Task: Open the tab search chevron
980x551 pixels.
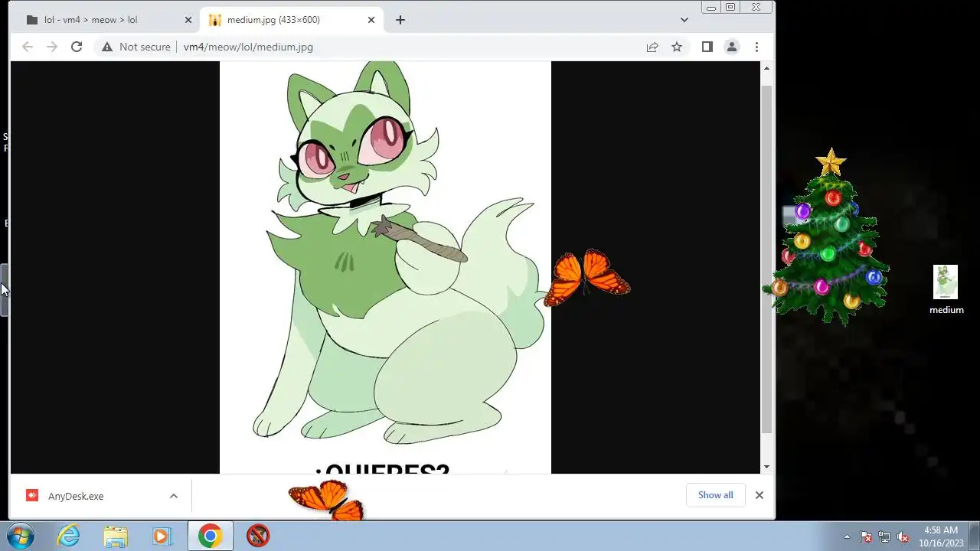Action: tap(684, 20)
